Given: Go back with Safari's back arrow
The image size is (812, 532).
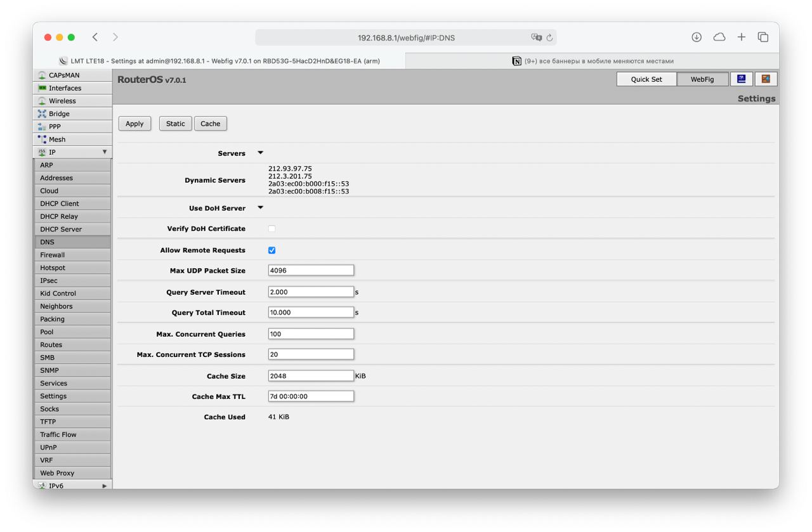Looking at the screenshot, I should [x=95, y=37].
